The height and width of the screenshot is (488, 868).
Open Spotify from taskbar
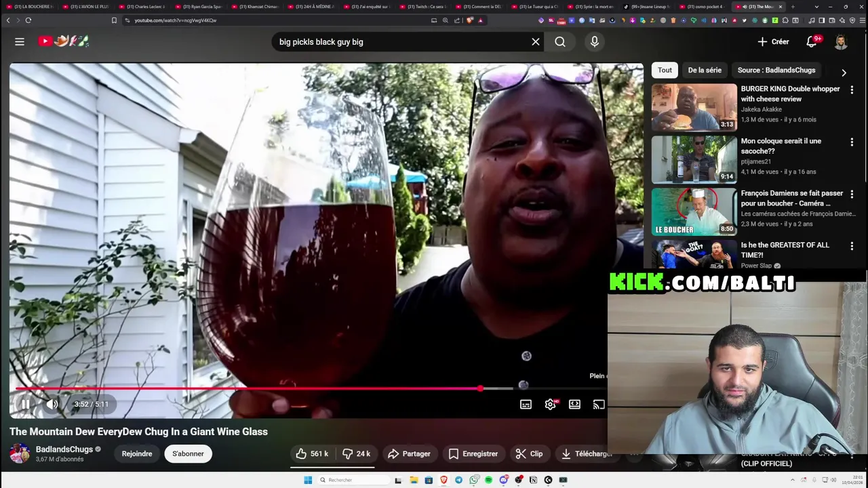point(488,480)
